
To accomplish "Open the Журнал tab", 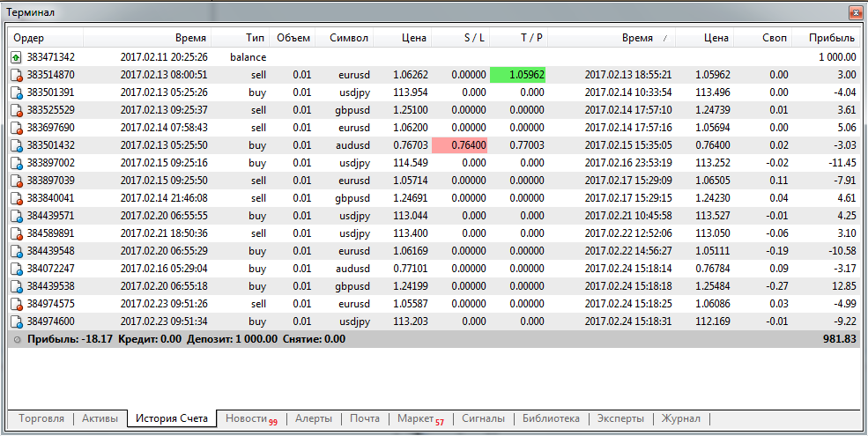I will tap(681, 419).
